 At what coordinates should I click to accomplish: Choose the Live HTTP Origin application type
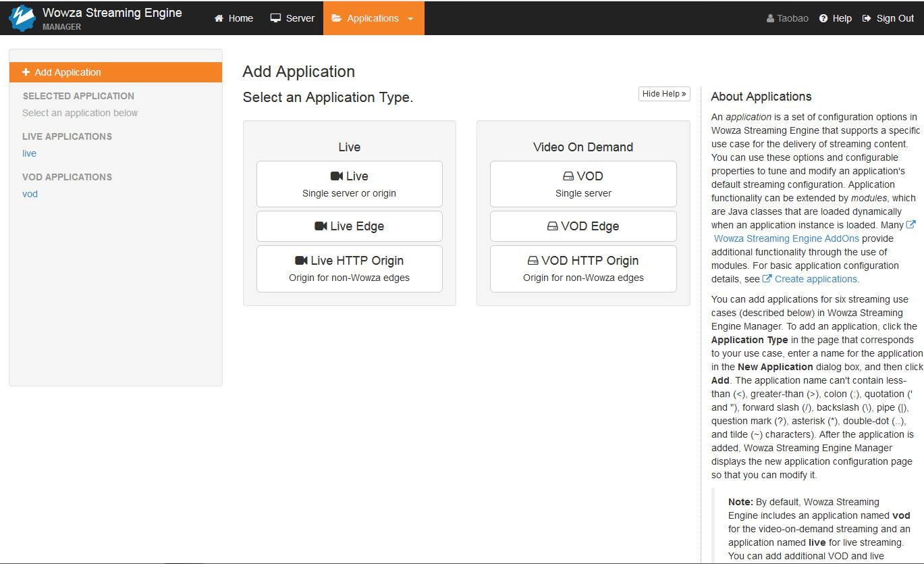click(350, 268)
